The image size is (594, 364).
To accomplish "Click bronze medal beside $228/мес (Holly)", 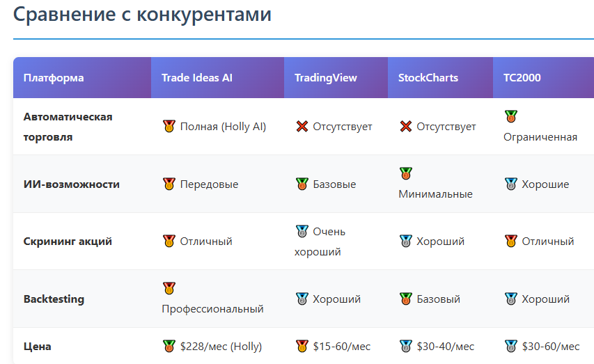I will (x=169, y=346).
